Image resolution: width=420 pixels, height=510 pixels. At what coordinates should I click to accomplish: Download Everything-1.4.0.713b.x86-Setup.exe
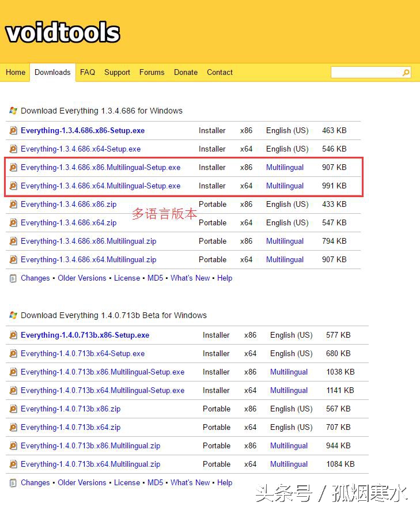coord(85,335)
